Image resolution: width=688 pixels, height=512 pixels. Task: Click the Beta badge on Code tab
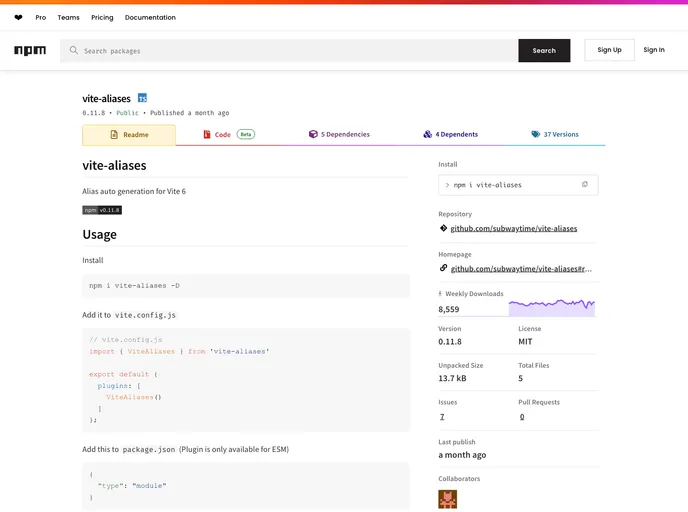coord(246,134)
